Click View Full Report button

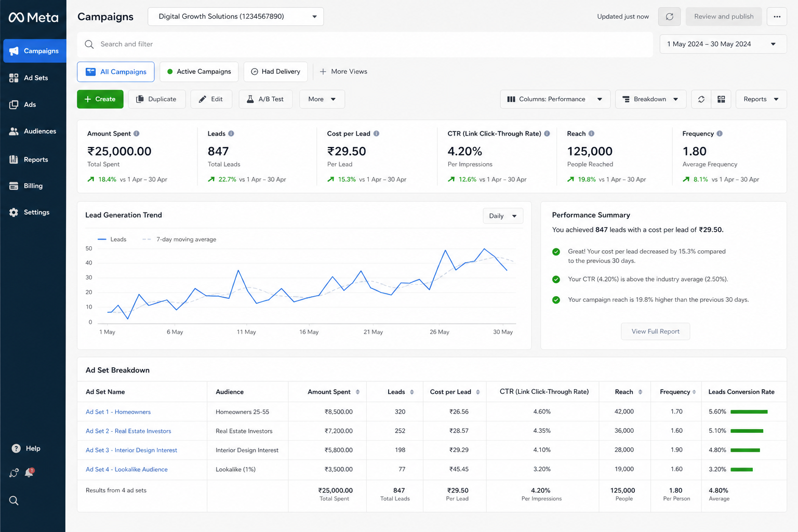tap(655, 331)
